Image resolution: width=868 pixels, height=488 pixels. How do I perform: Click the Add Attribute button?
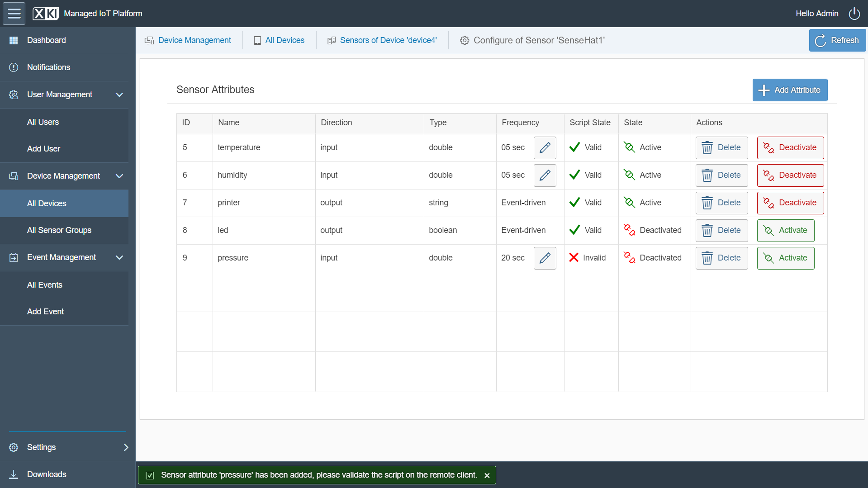pyautogui.click(x=790, y=90)
